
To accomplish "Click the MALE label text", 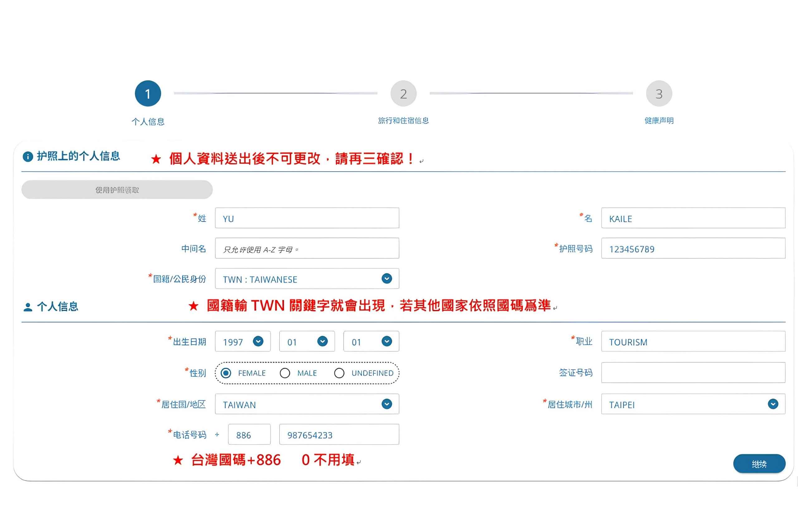I will 307,373.
